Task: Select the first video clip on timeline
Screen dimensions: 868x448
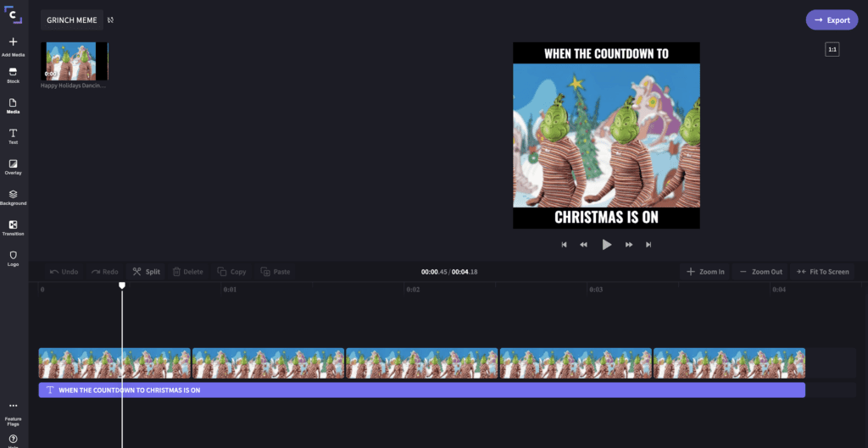Action: [114, 363]
